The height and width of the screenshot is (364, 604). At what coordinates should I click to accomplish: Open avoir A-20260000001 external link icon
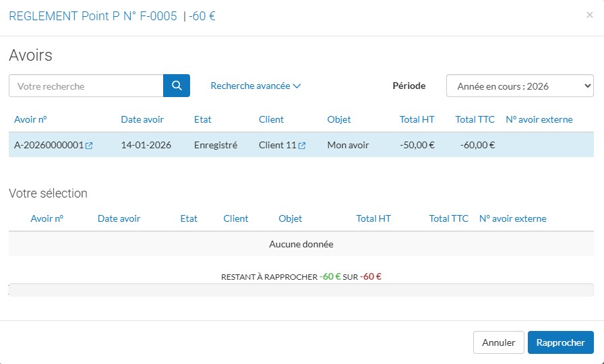coord(89,146)
